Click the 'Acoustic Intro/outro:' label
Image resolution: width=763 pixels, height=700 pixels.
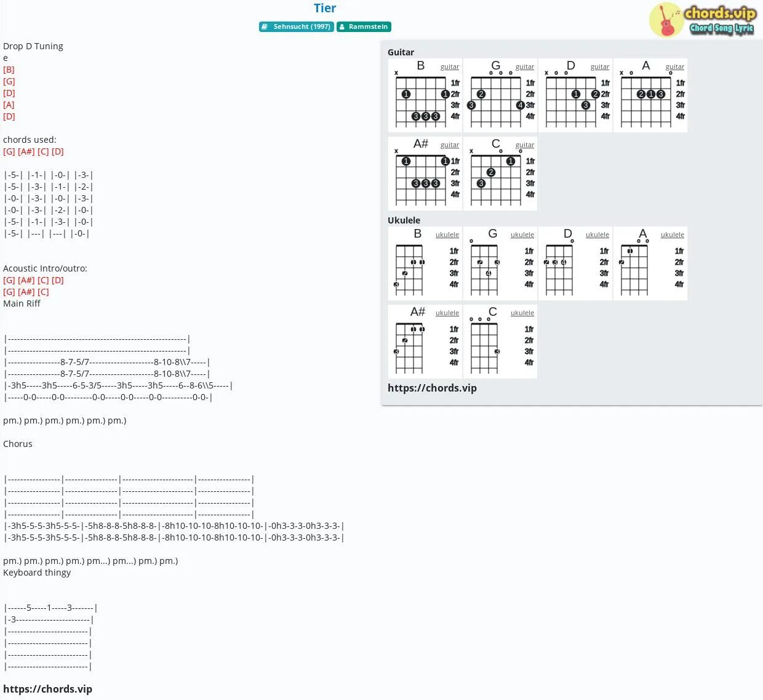45,268
